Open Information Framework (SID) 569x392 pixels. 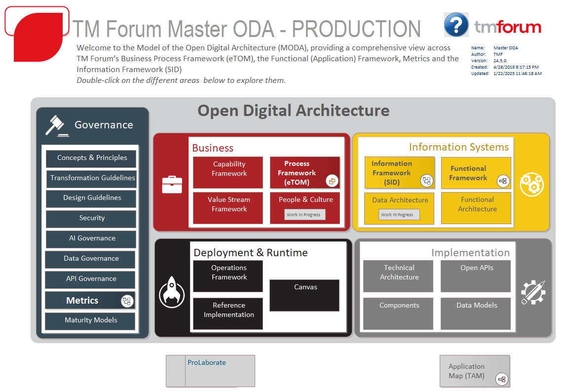click(x=400, y=172)
